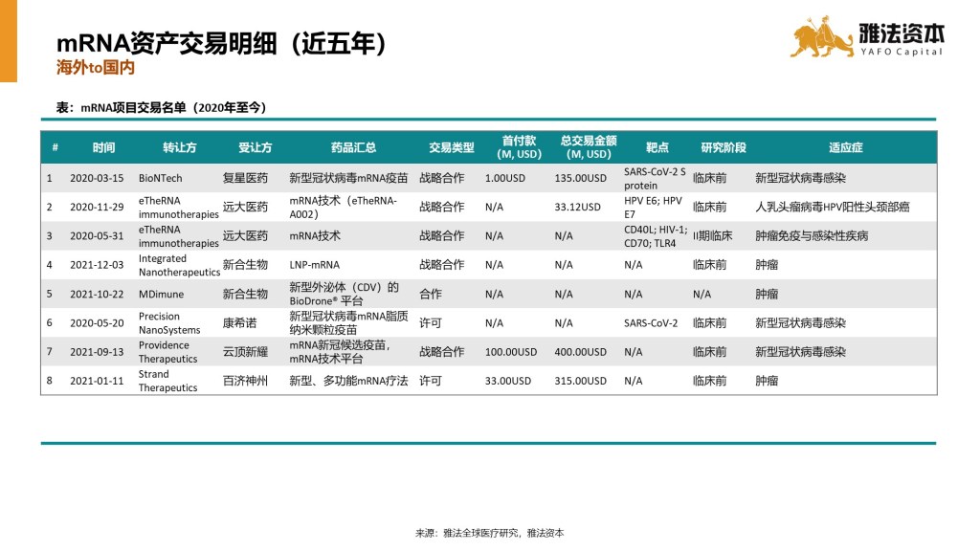Click the 时间 column header
Image resolution: width=980 pixels, height=551 pixels.
103,147
